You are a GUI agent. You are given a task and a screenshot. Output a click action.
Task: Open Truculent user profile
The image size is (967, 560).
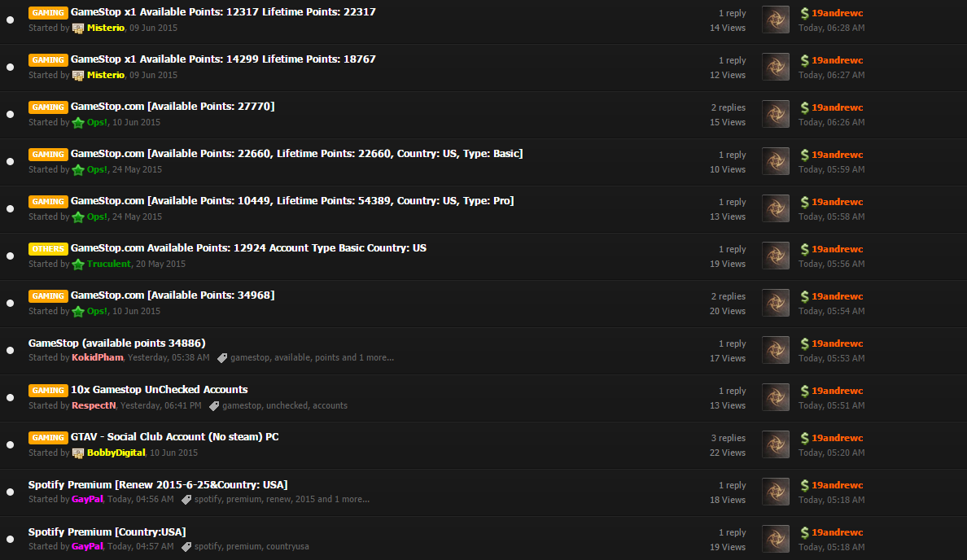(108, 264)
